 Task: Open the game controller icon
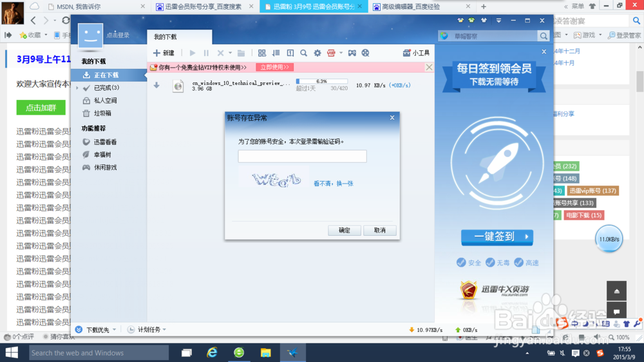(x=352, y=53)
